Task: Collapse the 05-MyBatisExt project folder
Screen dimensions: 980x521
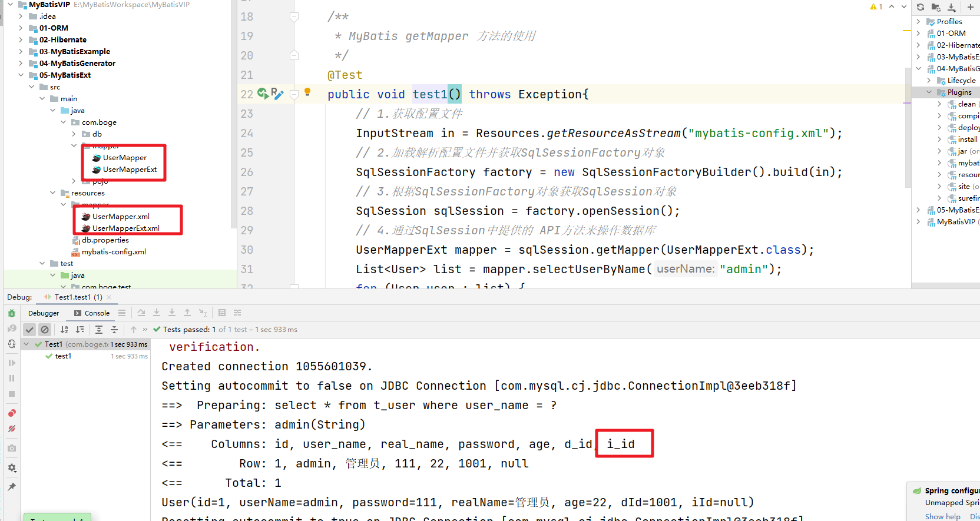Action: pyautogui.click(x=21, y=75)
